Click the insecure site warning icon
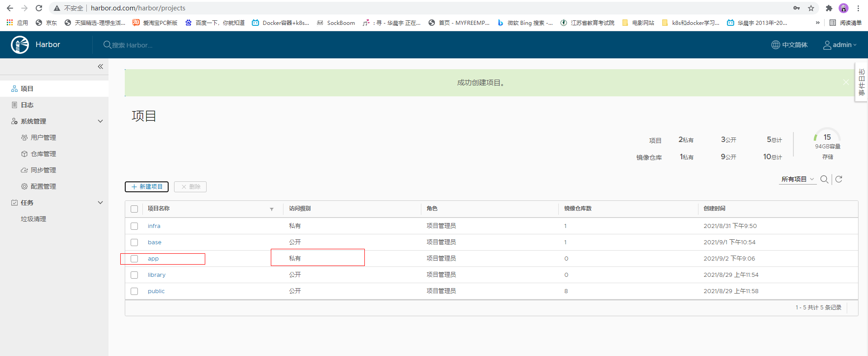The width and height of the screenshot is (868, 356). (57, 8)
